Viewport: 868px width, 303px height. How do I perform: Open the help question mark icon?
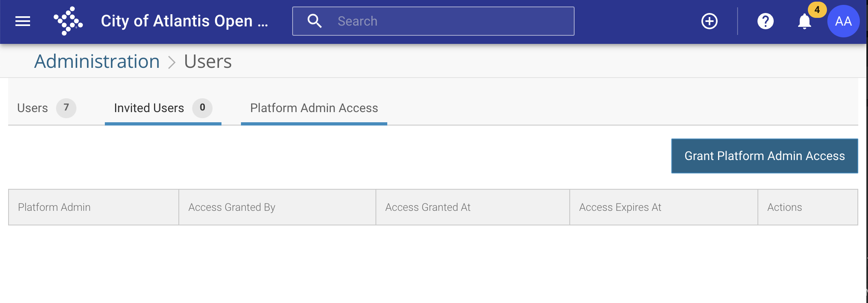(766, 21)
